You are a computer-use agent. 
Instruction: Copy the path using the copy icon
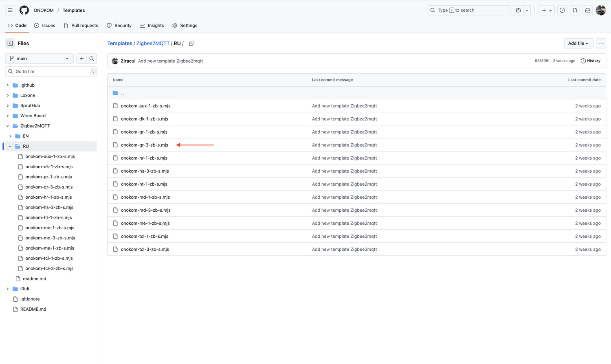(191, 43)
